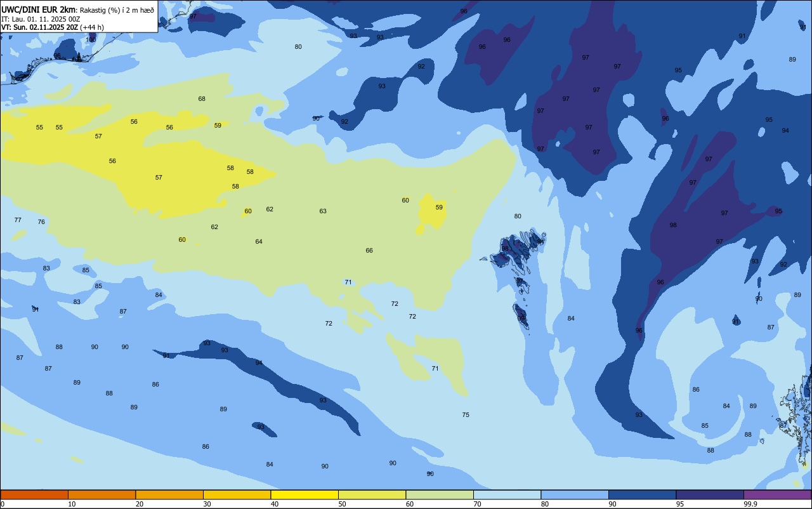
Task: Choose the purple legend swatch above 99.9
Action: 777,494
